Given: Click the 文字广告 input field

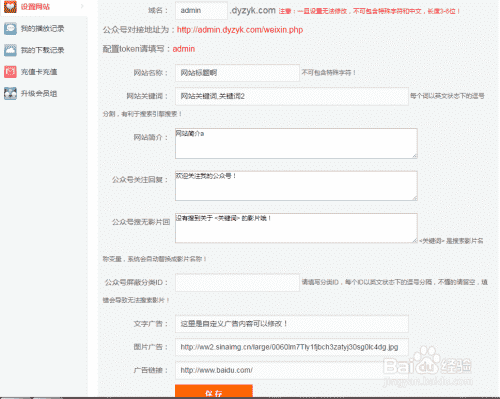Looking at the screenshot, I should 292,324.
